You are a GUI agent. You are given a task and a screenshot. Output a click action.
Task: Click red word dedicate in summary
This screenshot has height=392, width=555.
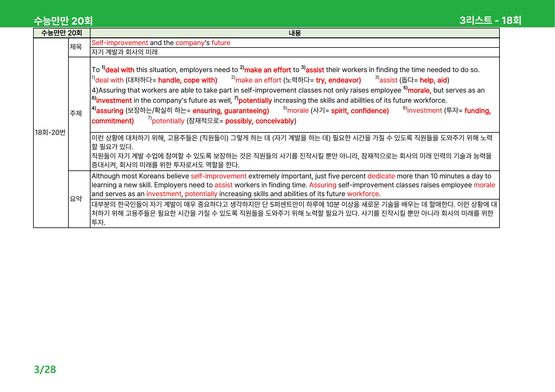[381, 176]
